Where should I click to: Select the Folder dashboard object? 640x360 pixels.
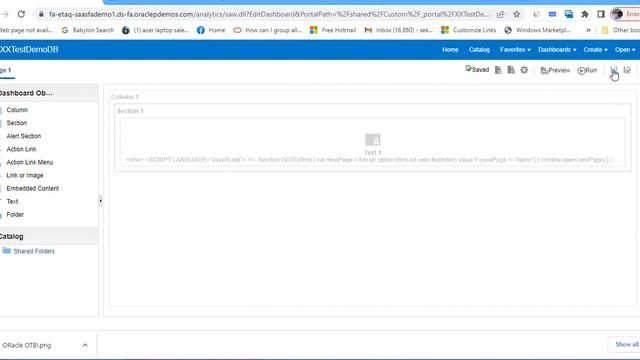15,214
